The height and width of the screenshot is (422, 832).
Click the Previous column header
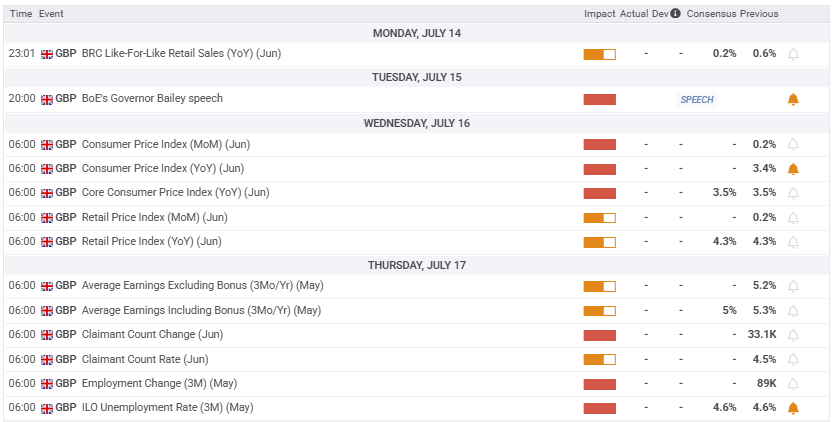tap(759, 14)
